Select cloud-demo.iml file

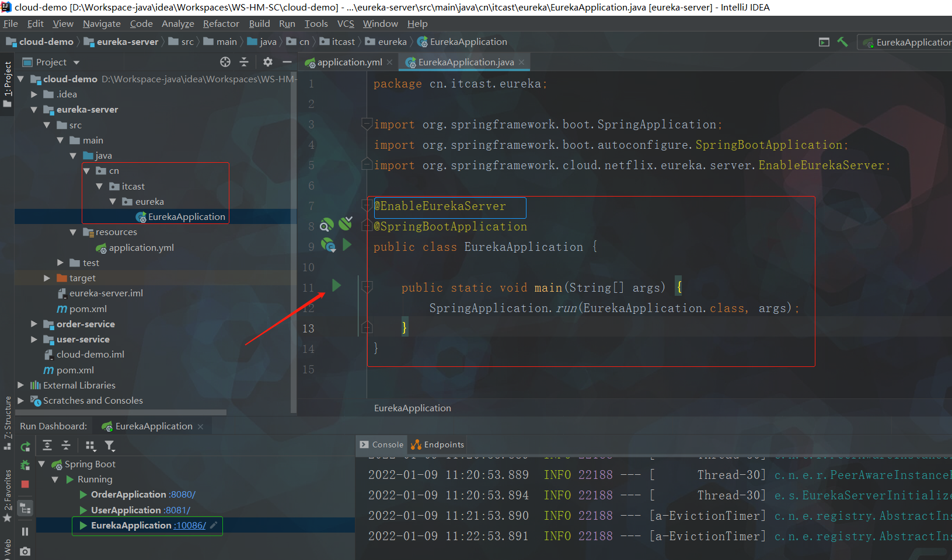coord(90,355)
